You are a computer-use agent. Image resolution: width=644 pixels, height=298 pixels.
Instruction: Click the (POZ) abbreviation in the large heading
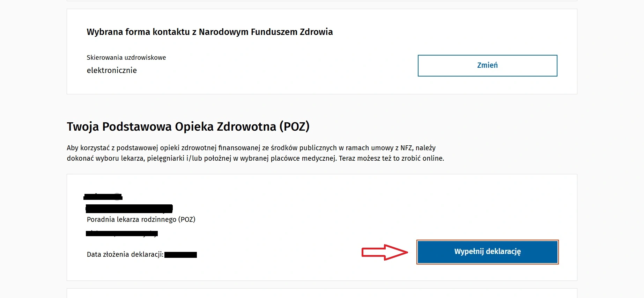[294, 126]
